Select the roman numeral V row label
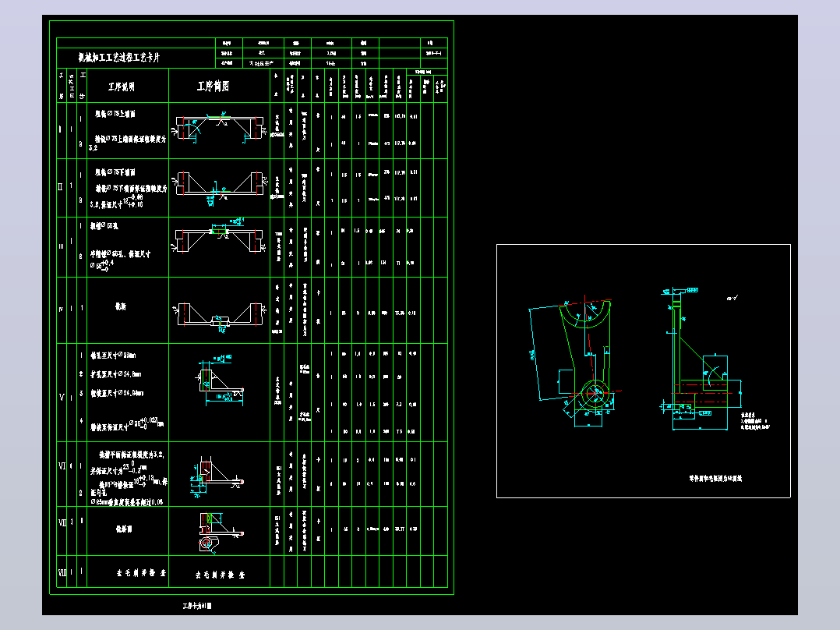This screenshot has width=840, height=630. coord(61,398)
